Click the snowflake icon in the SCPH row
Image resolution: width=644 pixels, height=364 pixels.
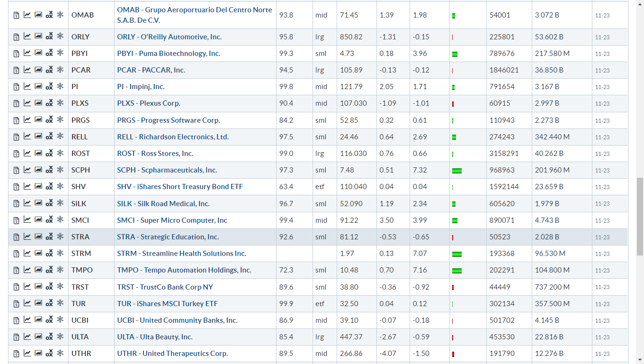point(60,170)
